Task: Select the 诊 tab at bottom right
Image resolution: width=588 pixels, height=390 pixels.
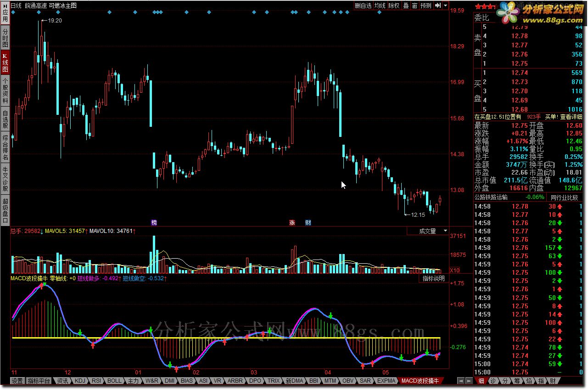Action: click(493, 381)
